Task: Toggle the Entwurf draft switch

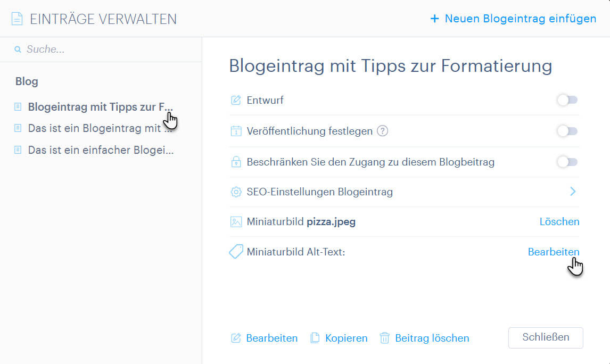Action: click(567, 100)
